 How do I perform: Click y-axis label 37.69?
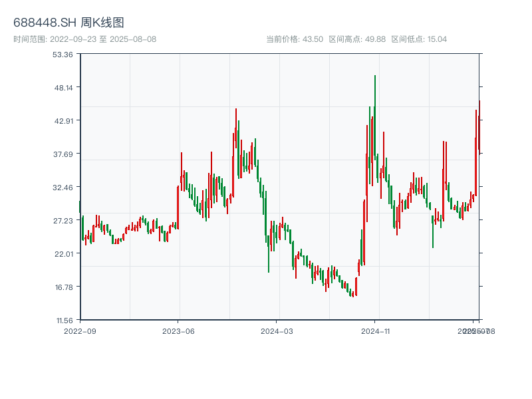click(x=63, y=154)
